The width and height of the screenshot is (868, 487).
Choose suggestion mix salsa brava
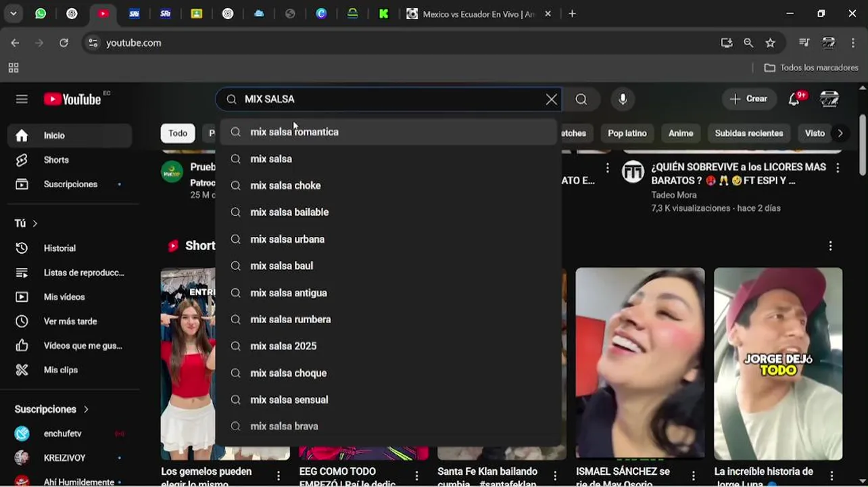[389, 427]
